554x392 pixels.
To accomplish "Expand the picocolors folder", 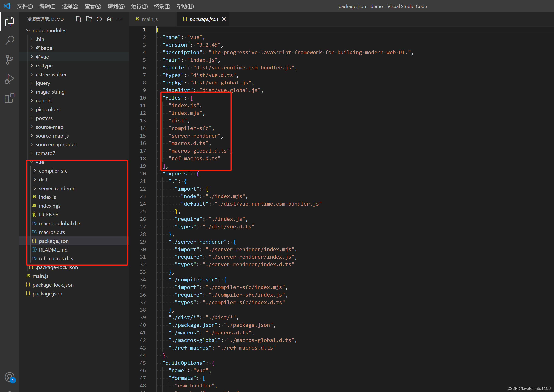I will pyautogui.click(x=74, y=109).
